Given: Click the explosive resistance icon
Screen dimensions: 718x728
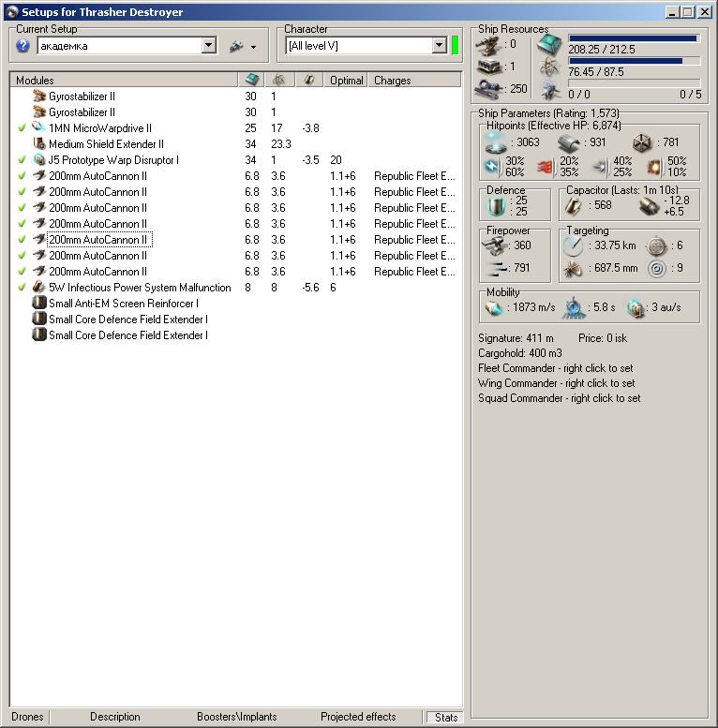Looking at the screenshot, I should pos(655,167).
